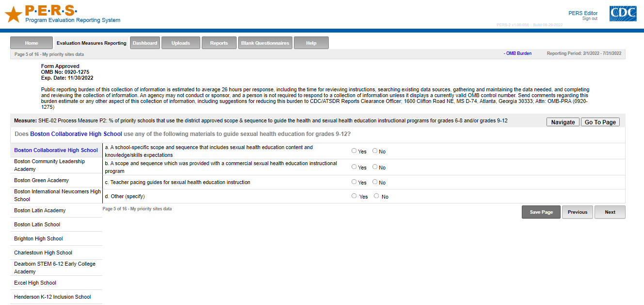This screenshot has width=644, height=305.
Task: Go to Blank Questionnaires tab
Action: coord(265,43)
